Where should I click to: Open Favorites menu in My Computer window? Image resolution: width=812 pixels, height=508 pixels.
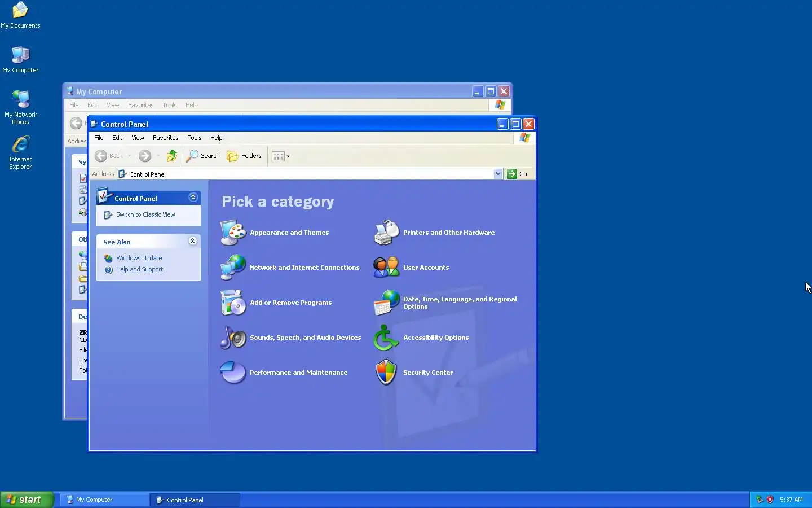140,105
